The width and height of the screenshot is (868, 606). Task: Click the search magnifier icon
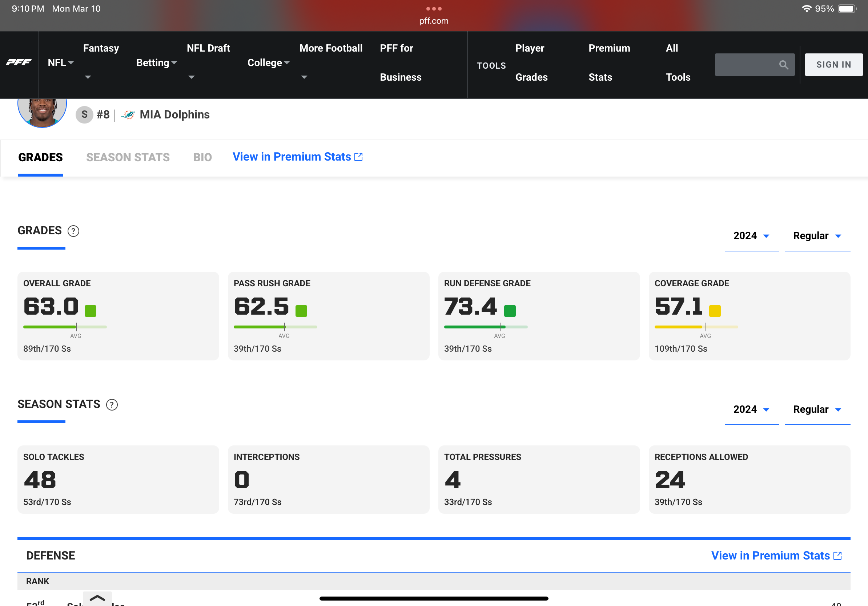[x=784, y=65]
